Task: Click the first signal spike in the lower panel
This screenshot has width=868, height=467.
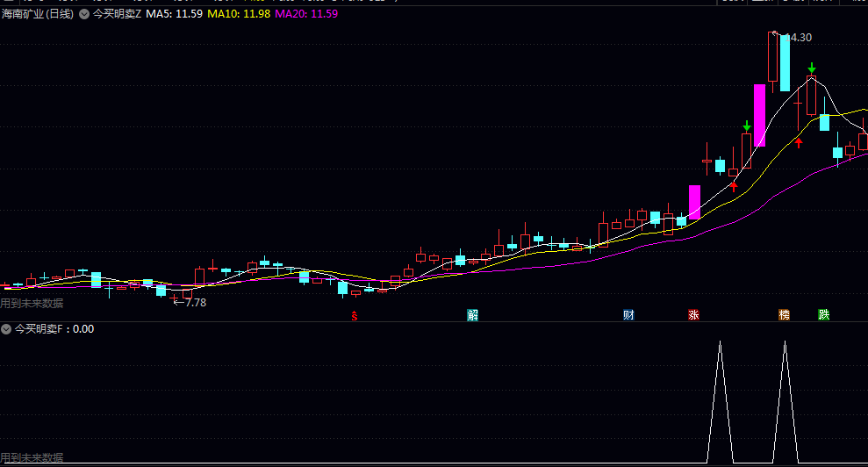Action: 721,402
